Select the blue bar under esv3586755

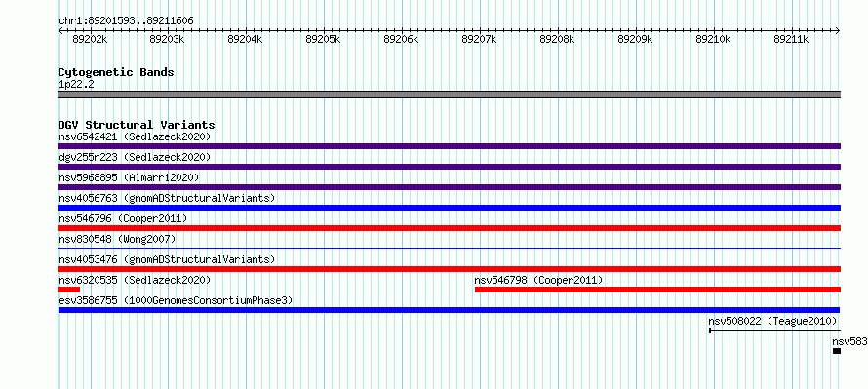tap(449, 310)
